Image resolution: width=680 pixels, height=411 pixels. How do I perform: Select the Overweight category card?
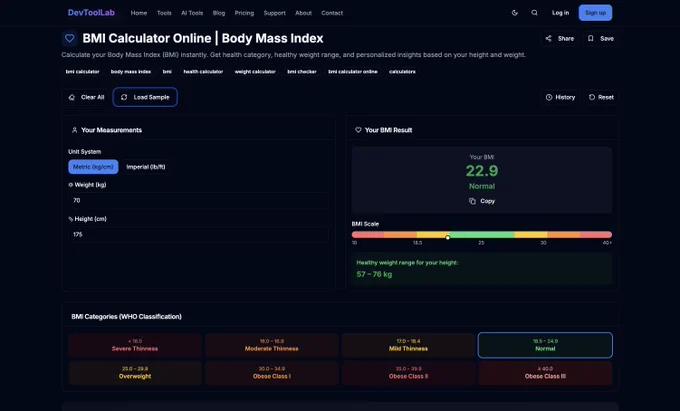coord(135,373)
